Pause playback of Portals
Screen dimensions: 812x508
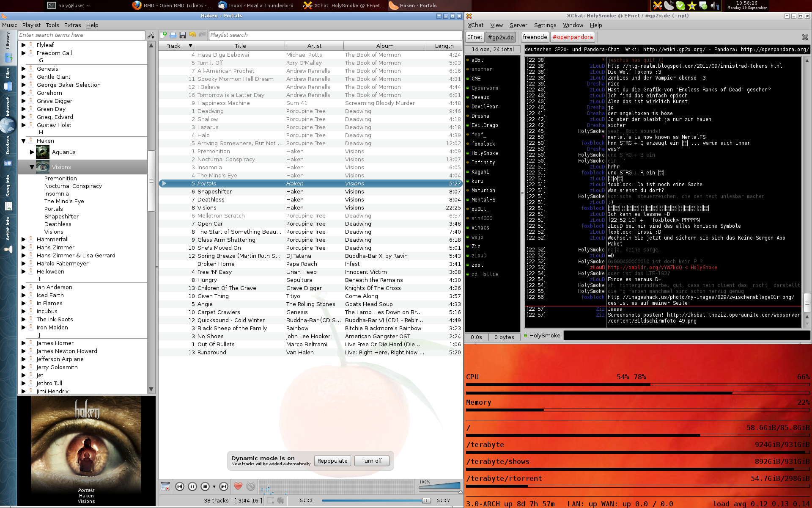pos(192,487)
